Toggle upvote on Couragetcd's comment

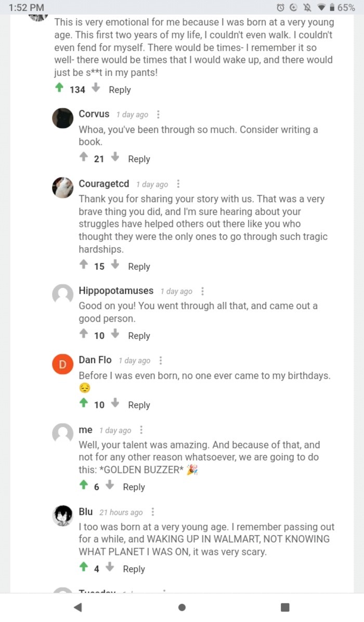coord(84,265)
